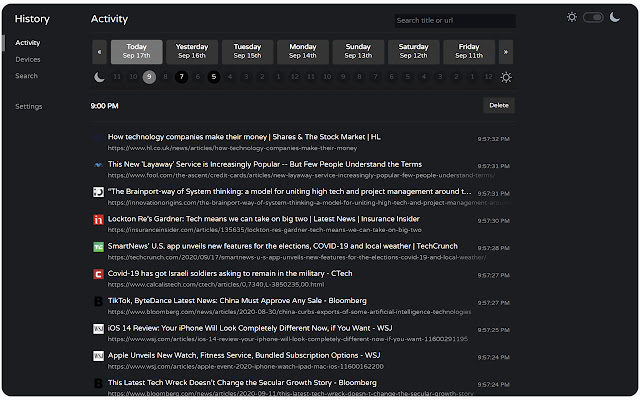Select the Today Sep 17th tab
640x400 pixels.
click(x=136, y=52)
